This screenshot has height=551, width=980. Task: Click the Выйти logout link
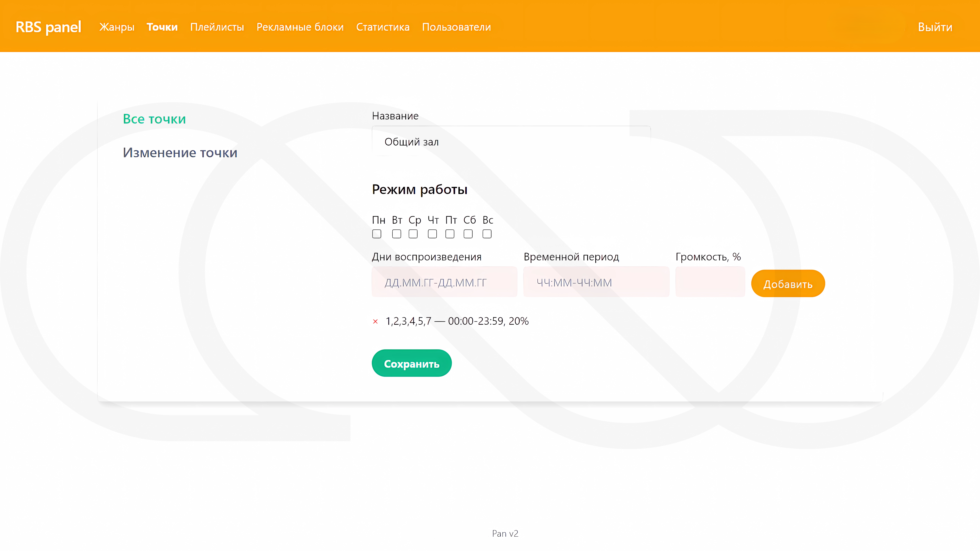click(x=935, y=27)
